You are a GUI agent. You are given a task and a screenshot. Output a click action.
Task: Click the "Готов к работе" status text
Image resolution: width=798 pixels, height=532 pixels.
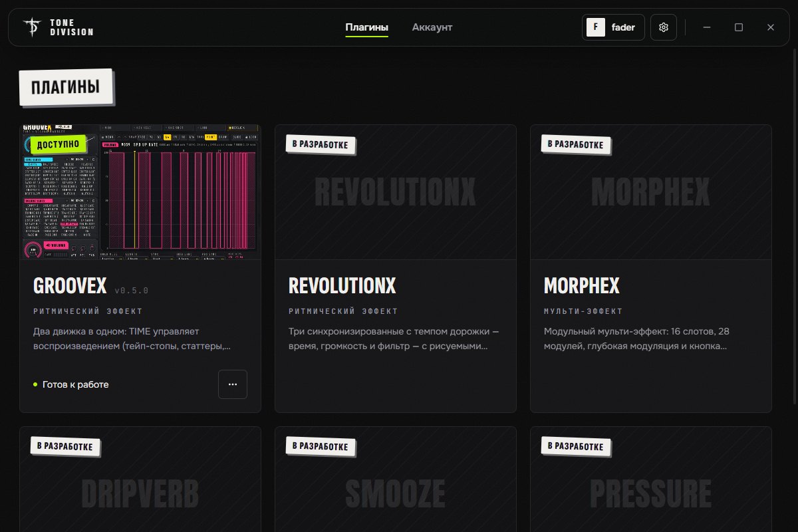click(75, 384)
